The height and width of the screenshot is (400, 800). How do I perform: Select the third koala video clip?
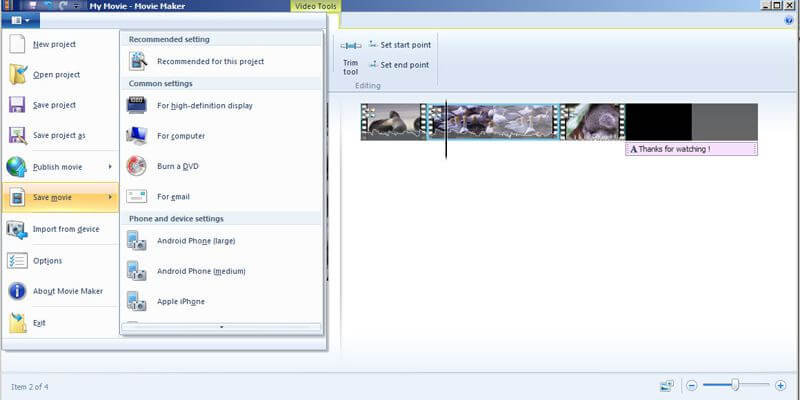(x=592, y=122)
